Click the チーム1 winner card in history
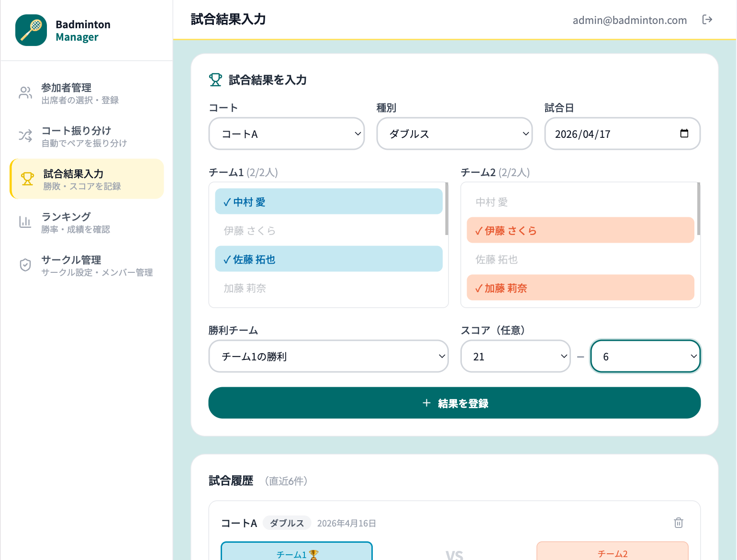Screen dimensions: 737x560 [297, 551]
